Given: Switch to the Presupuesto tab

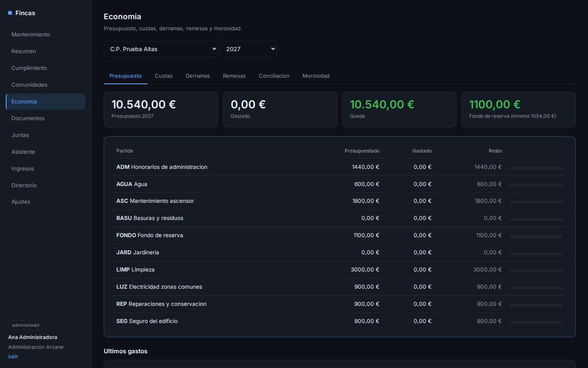Looking at the screenshot, I should (125, 76).
